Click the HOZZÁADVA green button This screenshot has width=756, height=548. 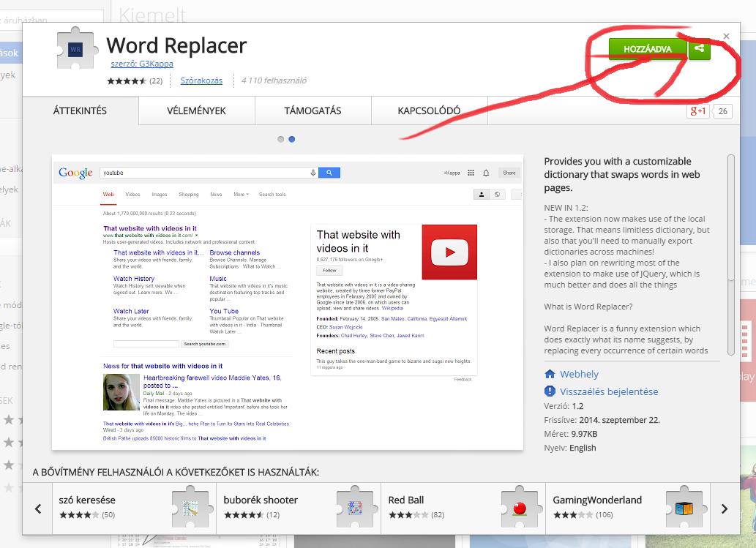tap(648, 49)
